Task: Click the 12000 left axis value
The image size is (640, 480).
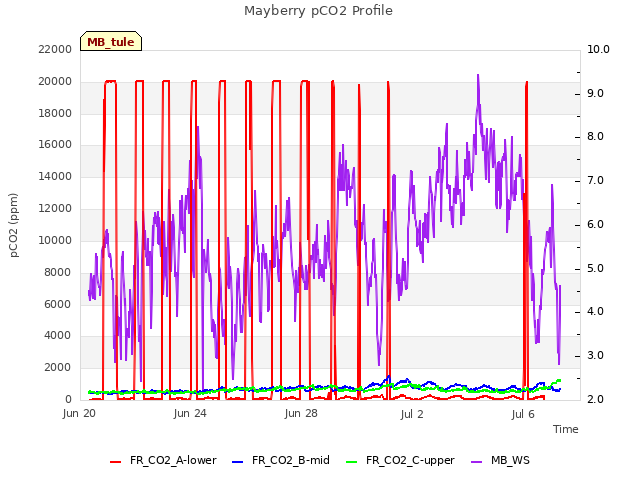Action: [x=55, y=208]
